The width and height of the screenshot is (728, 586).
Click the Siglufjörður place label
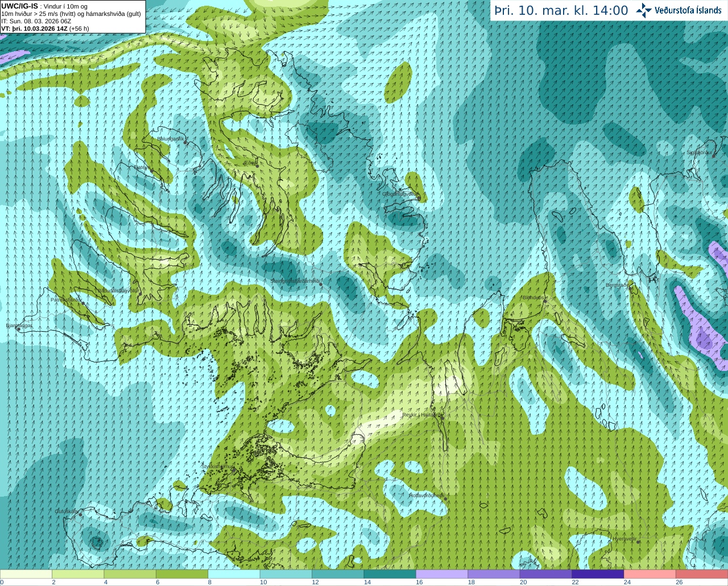pos(699,152)
